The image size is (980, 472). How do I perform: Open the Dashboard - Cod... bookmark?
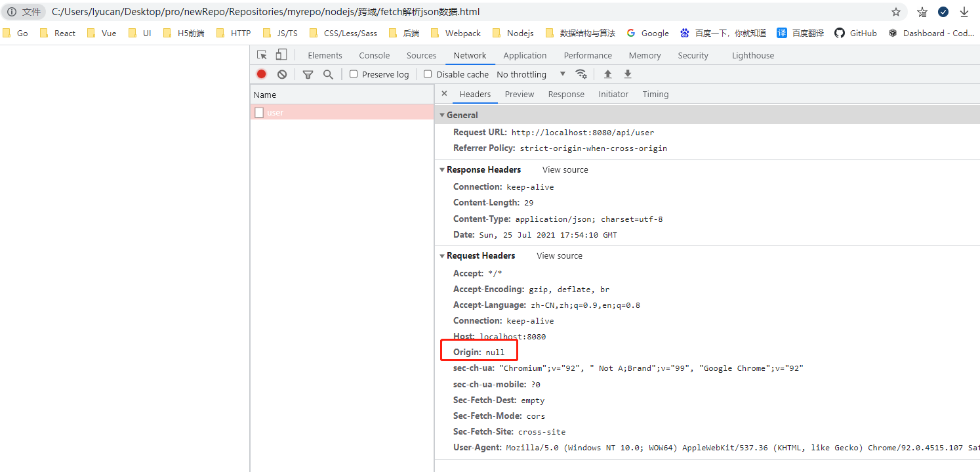(x=932, y=33)
